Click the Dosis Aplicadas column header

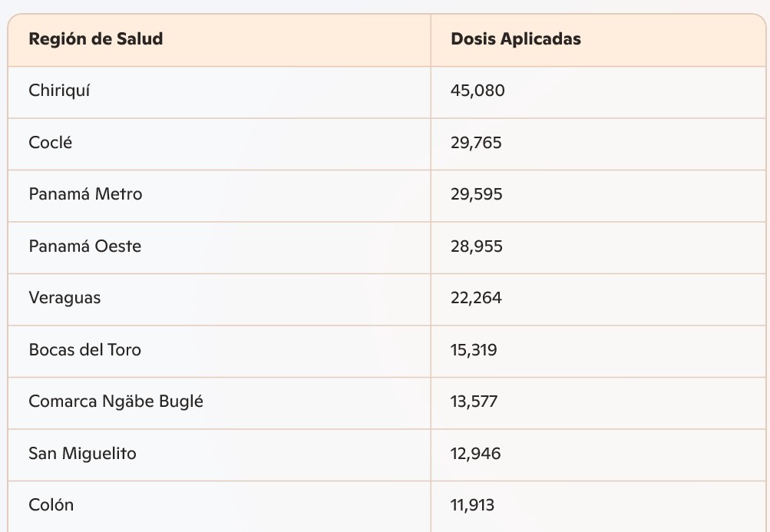(x=516, y=39)
